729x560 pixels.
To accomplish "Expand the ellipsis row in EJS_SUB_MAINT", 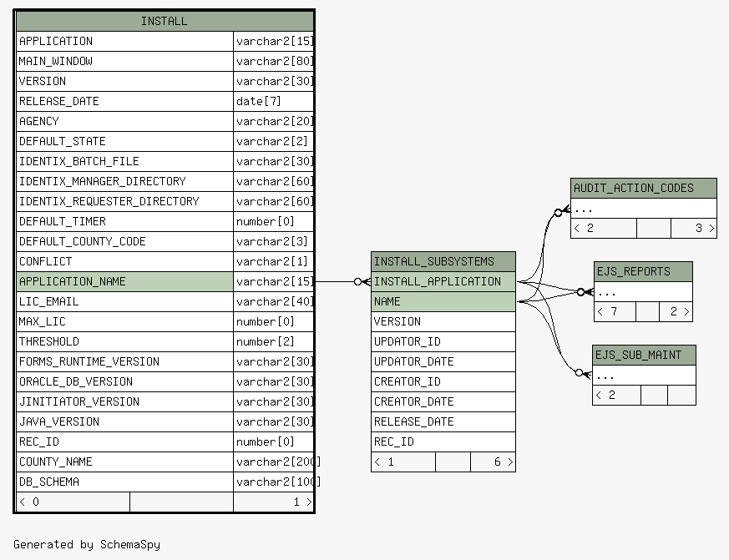I will pyautogui.click(x=643, y=376).
